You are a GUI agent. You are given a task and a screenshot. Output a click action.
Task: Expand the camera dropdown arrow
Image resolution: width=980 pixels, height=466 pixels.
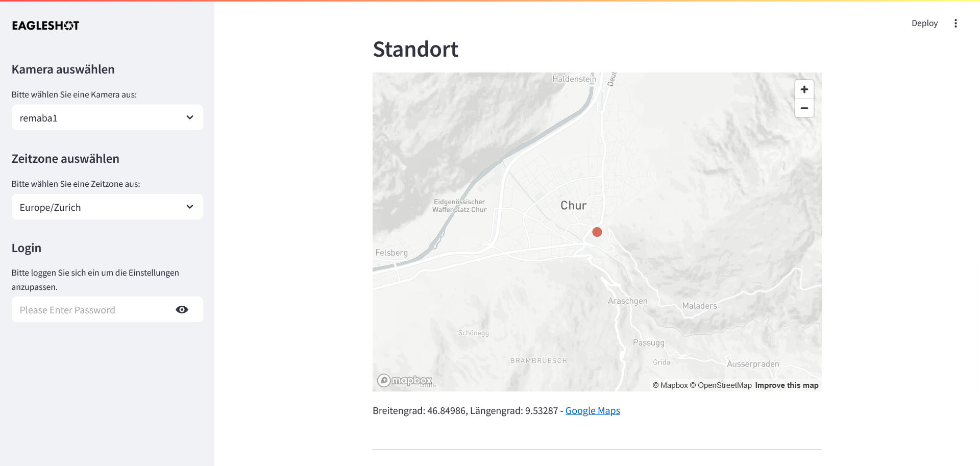[x=190, y=118]
